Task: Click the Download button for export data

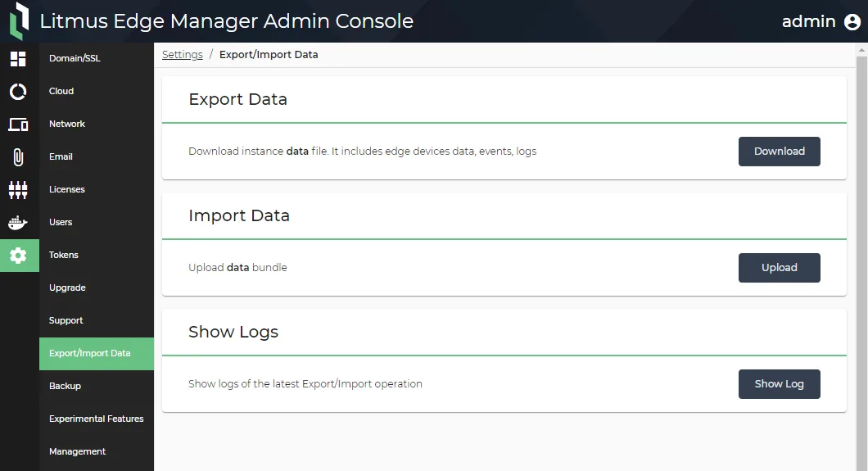Action: tap(779, 151)
